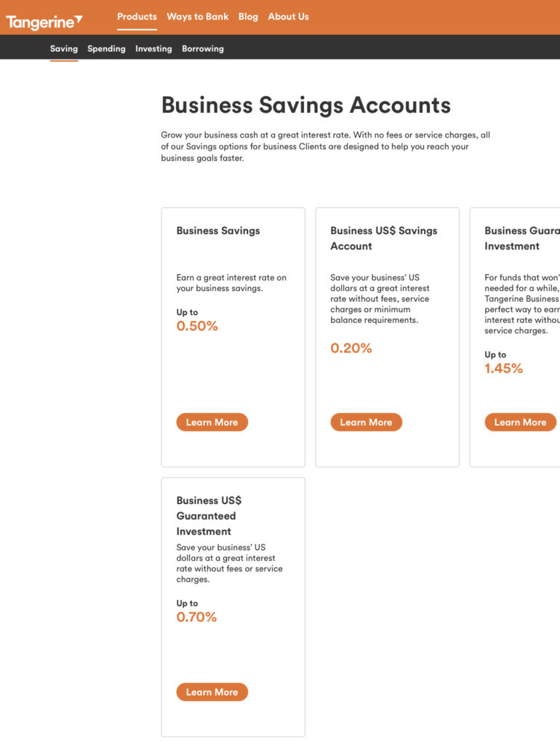This screenshot has height=745, width=560.
Task: Go to the Blog page
Action: tap(248, 17)
